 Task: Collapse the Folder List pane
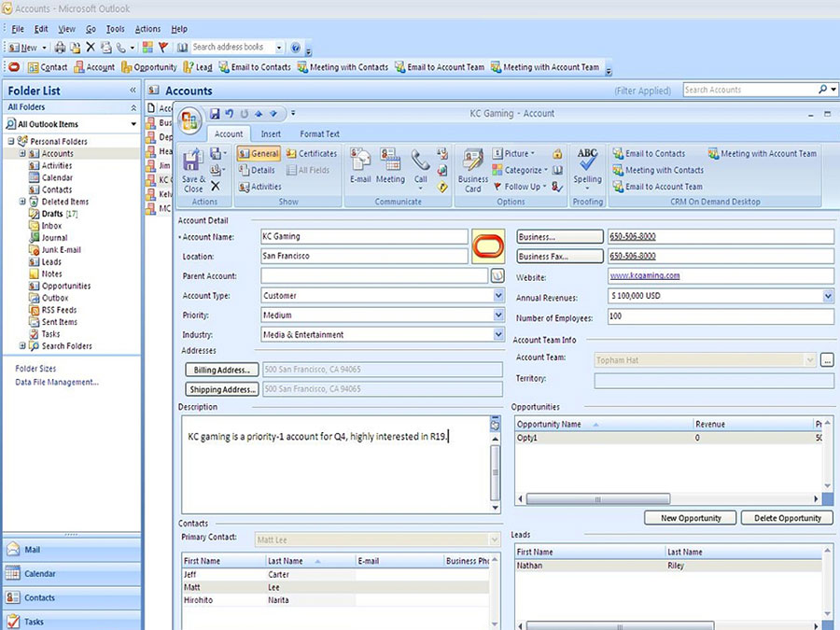coord(133,91)
